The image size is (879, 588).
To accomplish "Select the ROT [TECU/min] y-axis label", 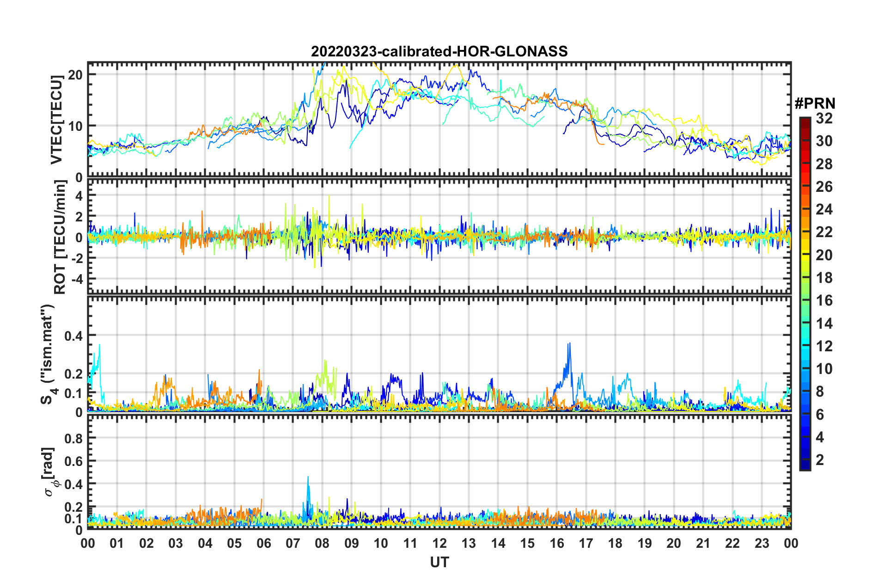I will tap(60, 237).
